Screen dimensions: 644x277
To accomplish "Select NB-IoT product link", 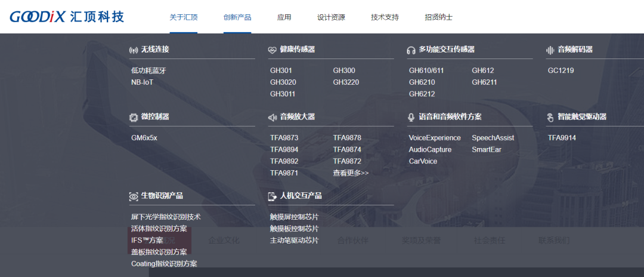I will 142,82.
